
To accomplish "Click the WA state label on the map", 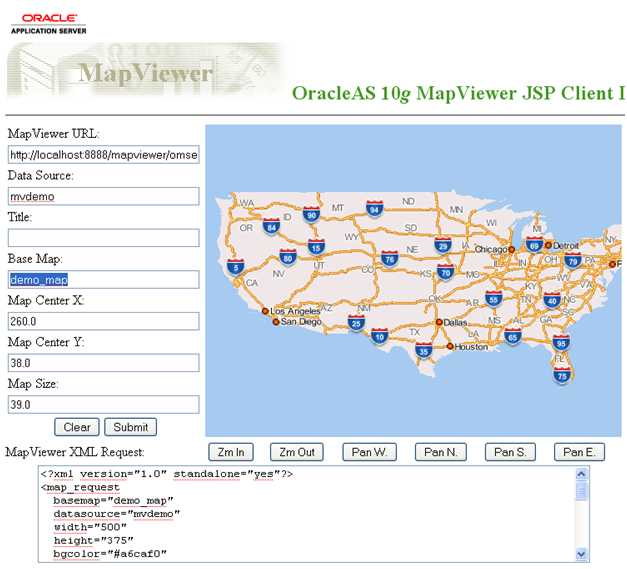I will click(247, 203).
